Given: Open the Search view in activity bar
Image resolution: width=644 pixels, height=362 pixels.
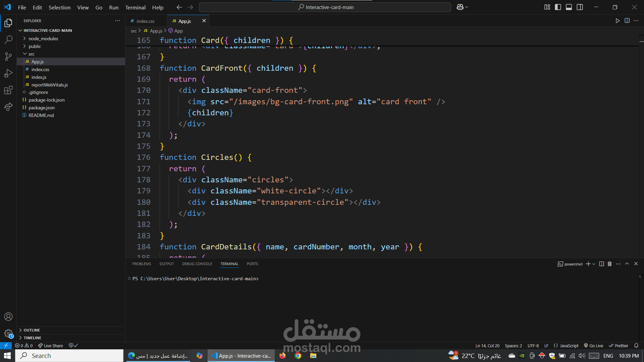Looking at the screenshot, I should pos(8,40).
